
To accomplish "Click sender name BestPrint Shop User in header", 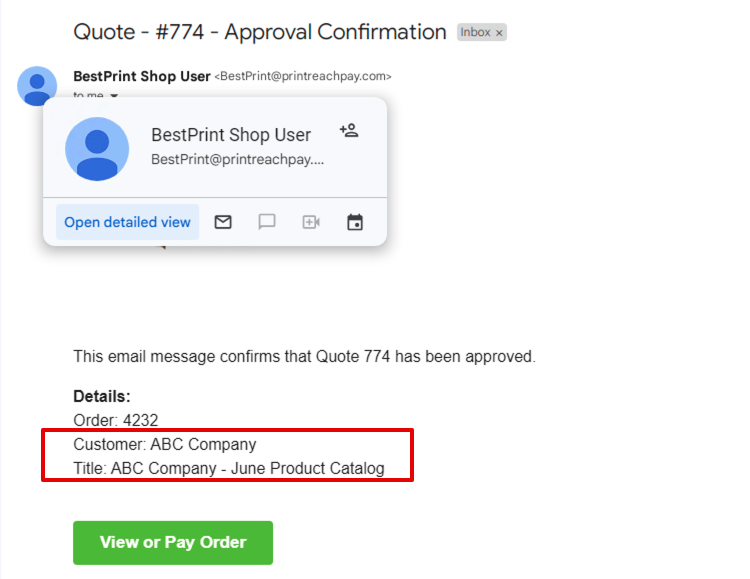I will pos(142,76).
